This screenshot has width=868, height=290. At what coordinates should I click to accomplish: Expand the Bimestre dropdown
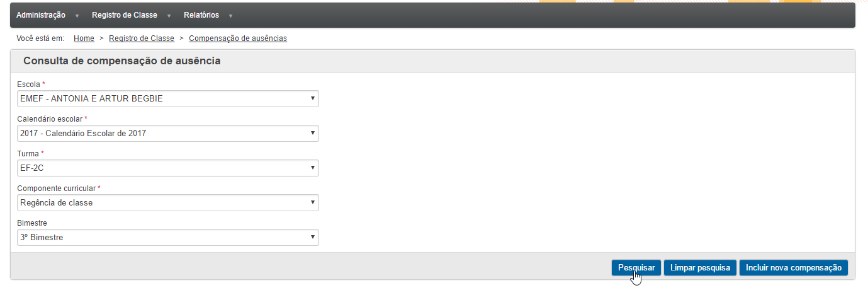(x=168, y=237)
